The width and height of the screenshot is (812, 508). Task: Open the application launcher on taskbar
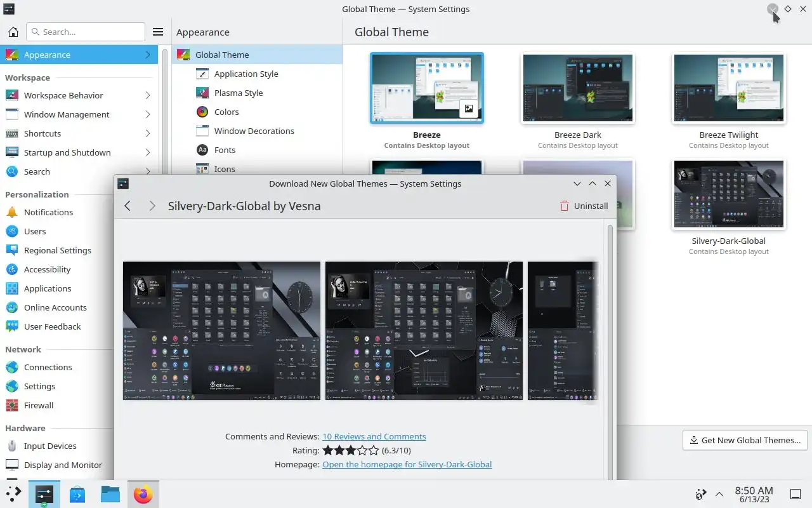[14, 494]
